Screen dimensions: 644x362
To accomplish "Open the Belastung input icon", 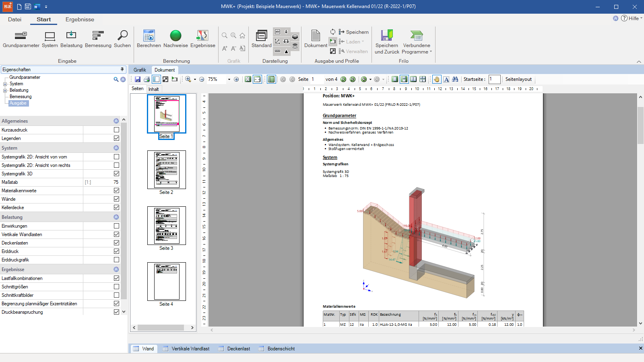I will click(71, 39).
